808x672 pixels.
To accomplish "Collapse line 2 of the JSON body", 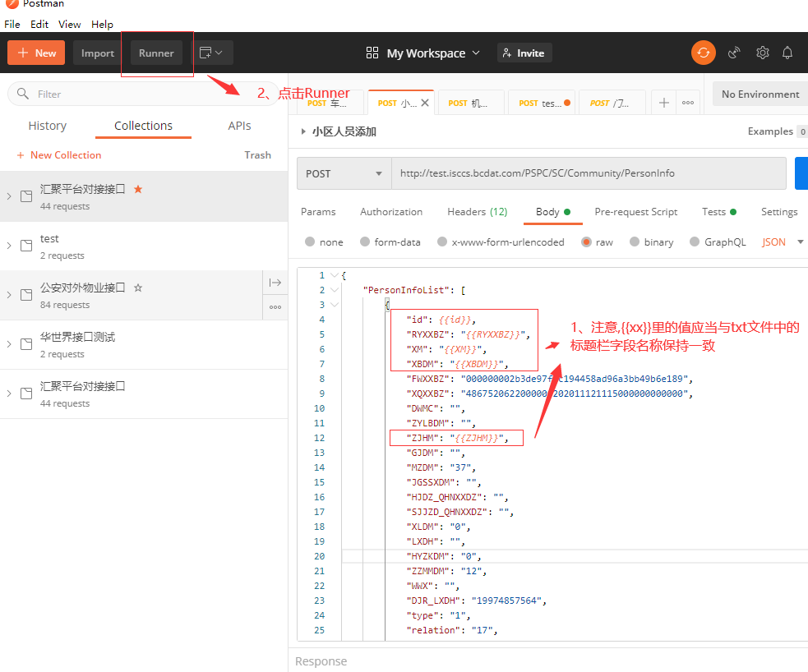I will click(333, 289).
